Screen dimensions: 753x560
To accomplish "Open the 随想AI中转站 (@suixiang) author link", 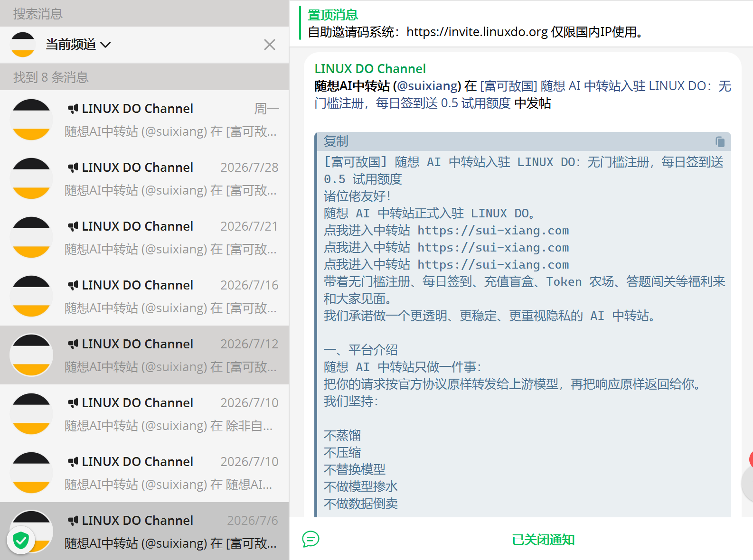I will (x=387, y=86).
